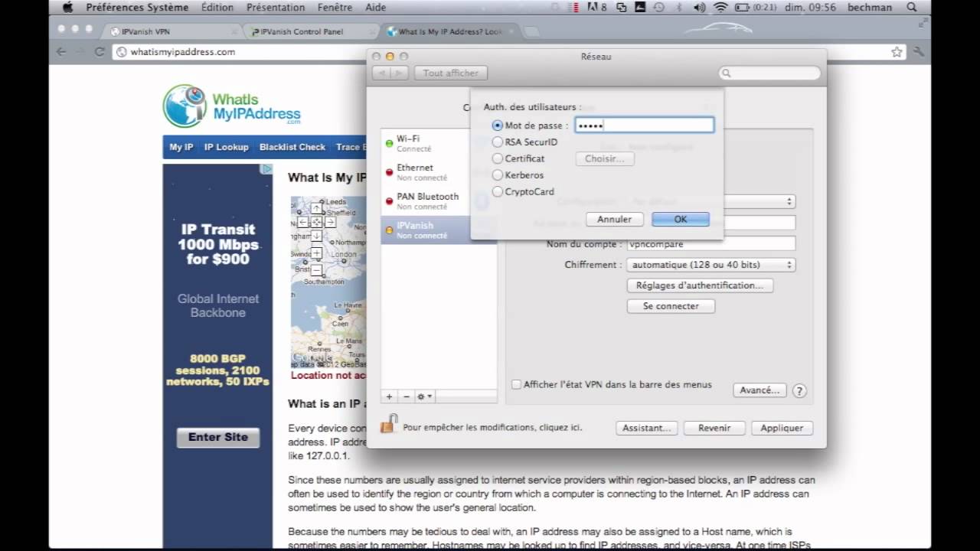Open the Présentation menu
The image size is (980, 551).
pyautogui.click(x=276, y=8)
